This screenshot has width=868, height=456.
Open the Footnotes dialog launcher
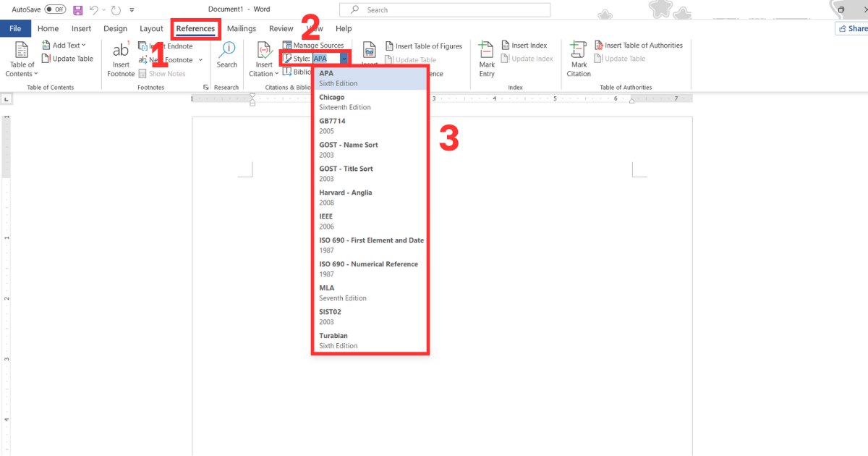tap(205, 88)
